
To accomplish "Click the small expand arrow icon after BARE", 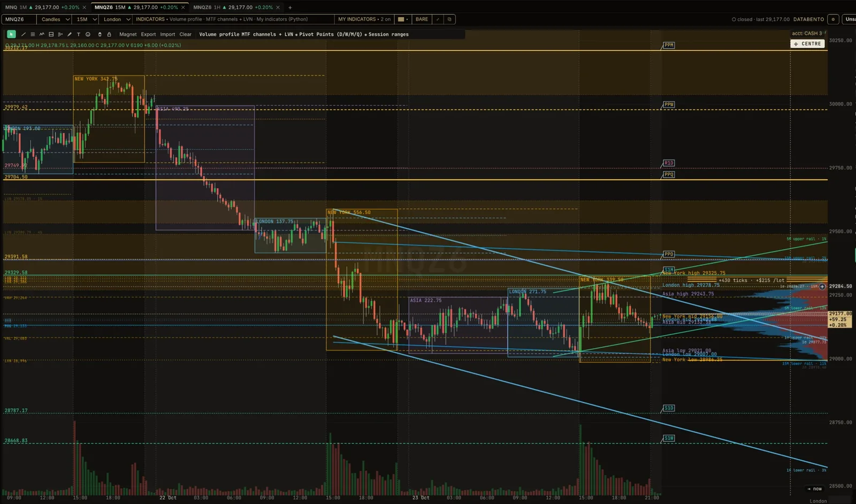I will [x=438, y=19].
